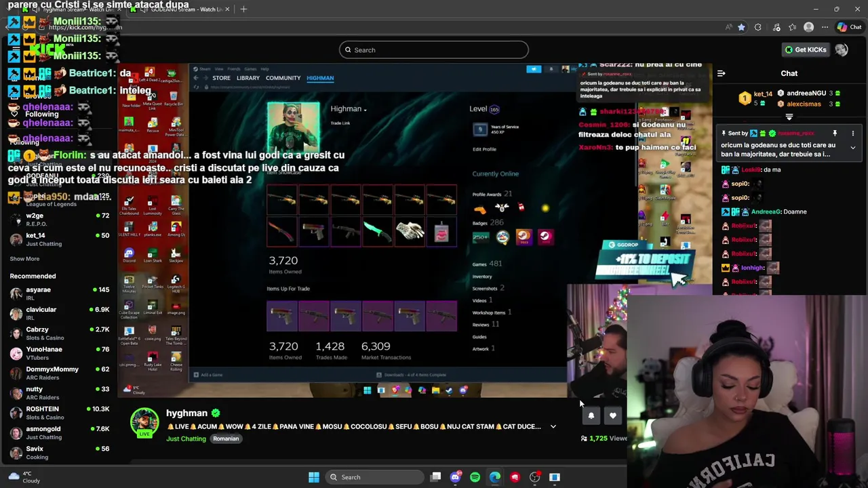This screenshot has width=868, height=488.
Task: Switch to the GODEANU Stream browser tab
Action: (x=180, y=9)
